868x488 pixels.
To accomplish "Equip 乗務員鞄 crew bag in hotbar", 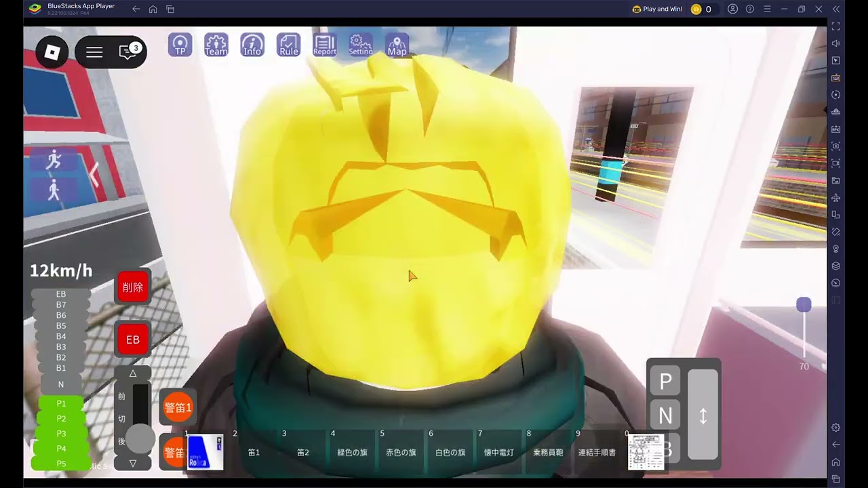I will point(548,452).
